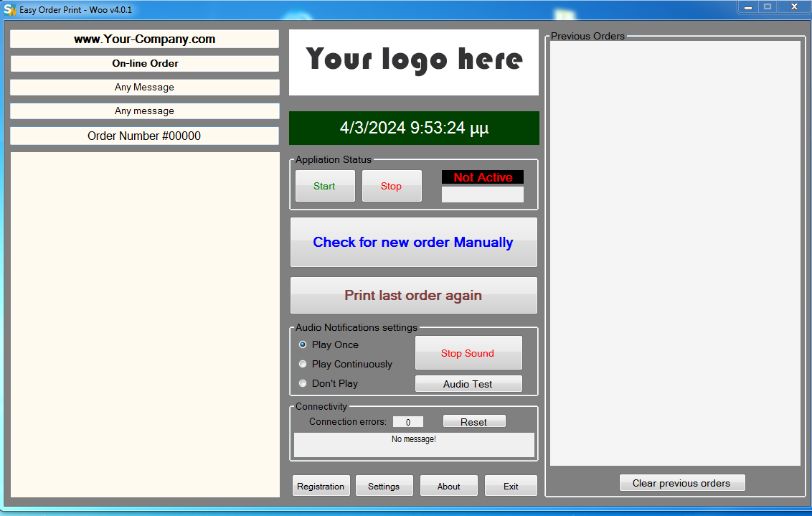Click the connection errors count field
Screen dimensions: 812x516
coord(407,421)
